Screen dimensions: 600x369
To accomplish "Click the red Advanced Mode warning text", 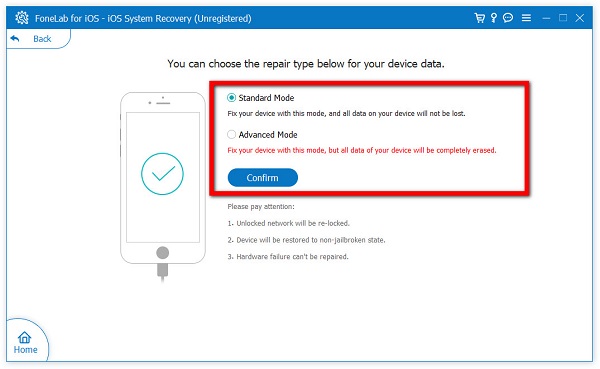I will coord(362,150).
